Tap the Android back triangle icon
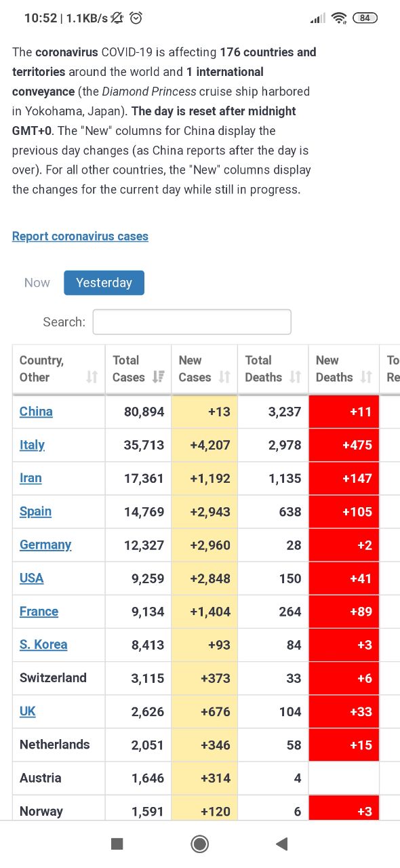 pos(282,844)
